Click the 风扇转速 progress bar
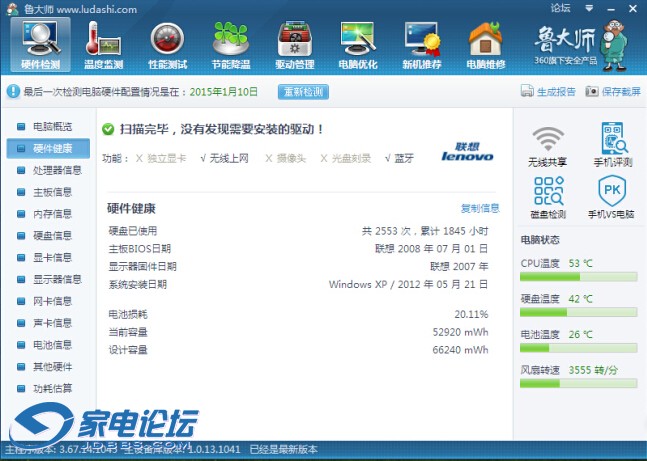This screenshot has height=461, width=647. click(x=579, y=383)
